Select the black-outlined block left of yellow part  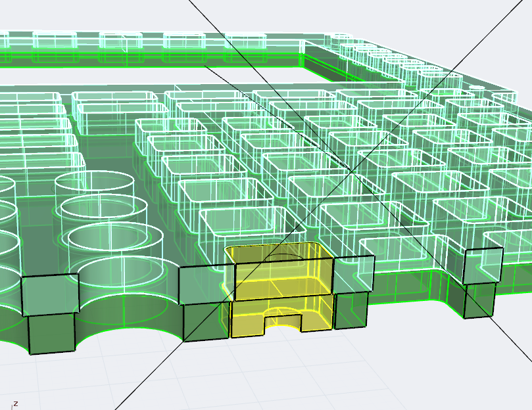(206, 285)
